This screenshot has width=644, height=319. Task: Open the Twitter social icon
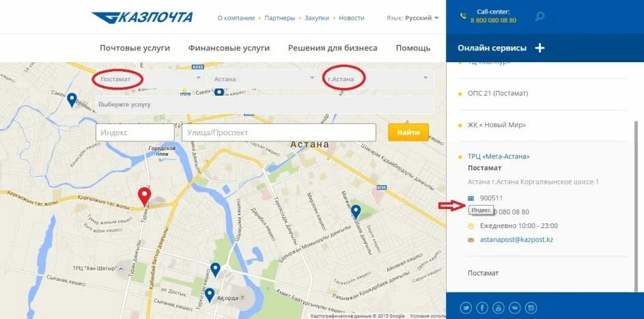pyautogui.click(x=466, y=307)
